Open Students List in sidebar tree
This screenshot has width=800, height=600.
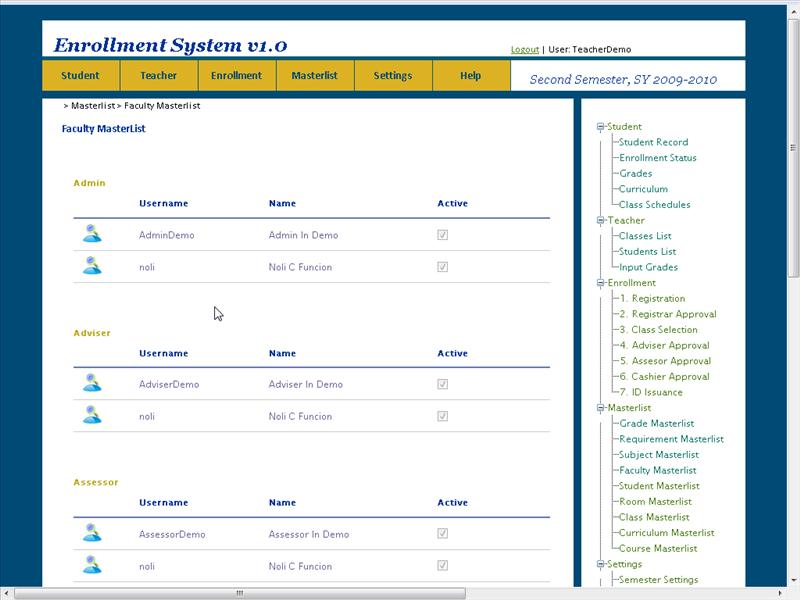[x=647, y=252]
